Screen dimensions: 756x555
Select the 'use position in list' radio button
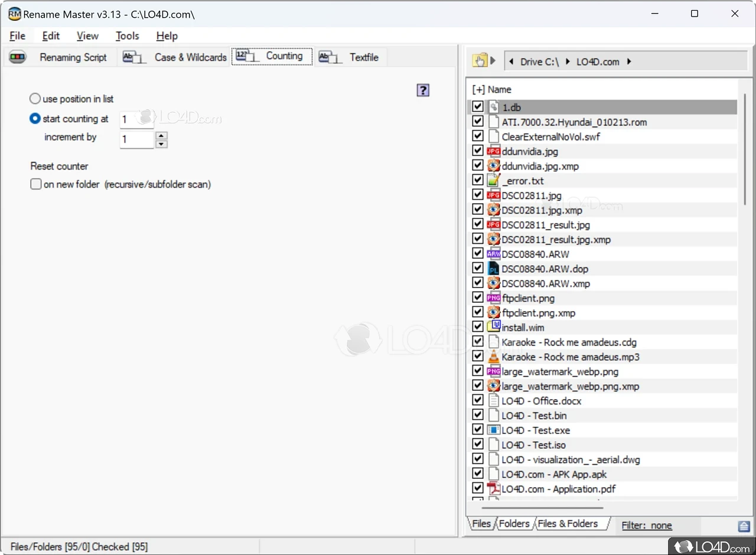pyautogui.click(x=35, y=99)
